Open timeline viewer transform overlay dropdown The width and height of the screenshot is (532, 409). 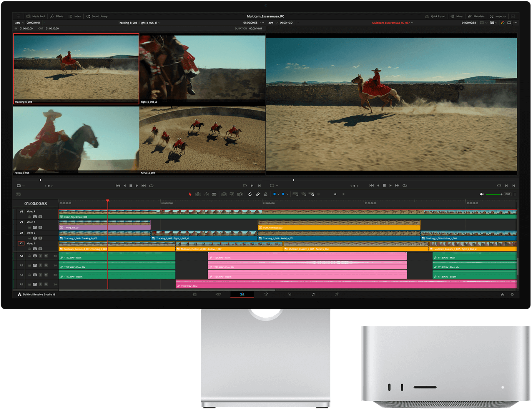click(x=274, y=186)
